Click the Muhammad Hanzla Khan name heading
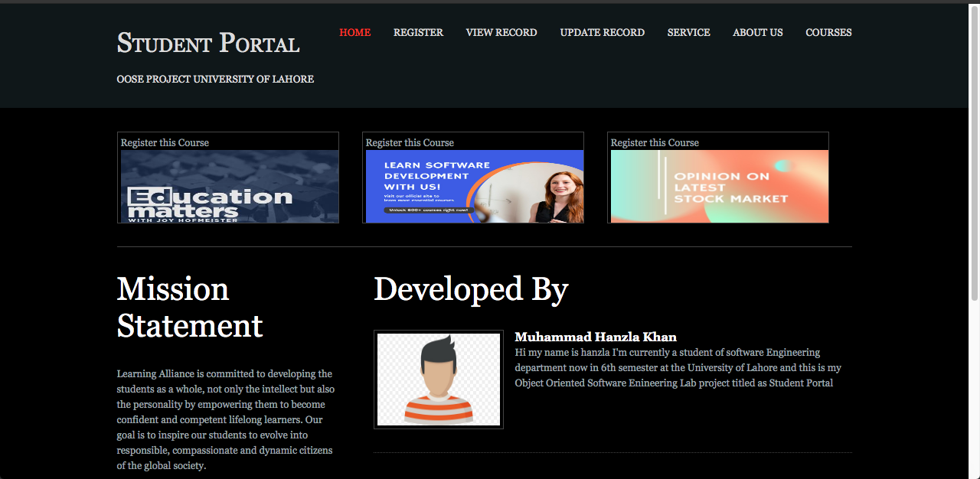Image resolution: width=980 pixels, height=479 pixels. pos(596,337)
